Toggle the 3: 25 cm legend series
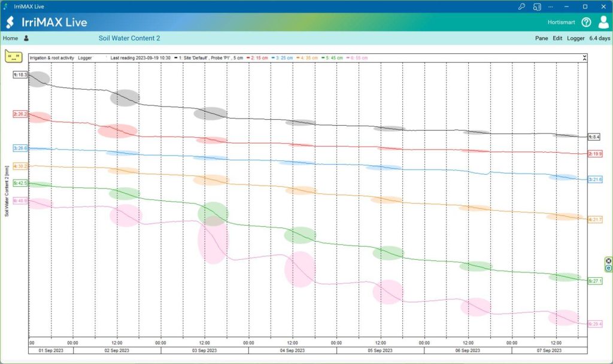Screen dimensions: 613x364 click(283, 58)
